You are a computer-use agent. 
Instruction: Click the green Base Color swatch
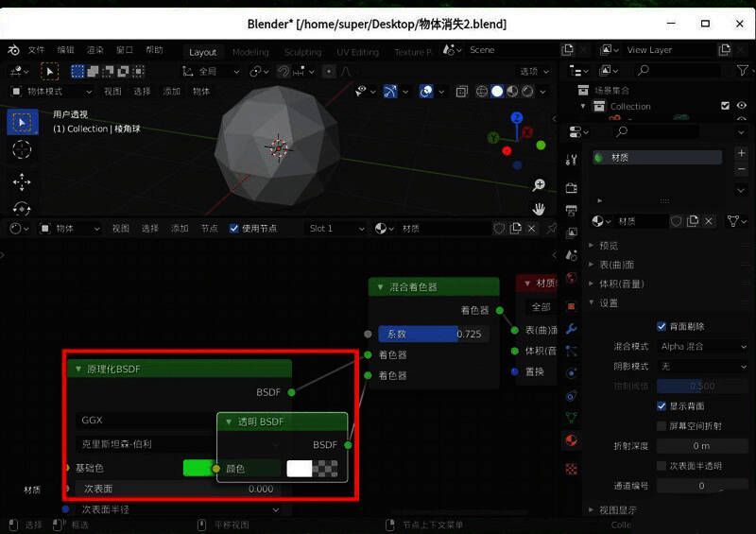198,468
